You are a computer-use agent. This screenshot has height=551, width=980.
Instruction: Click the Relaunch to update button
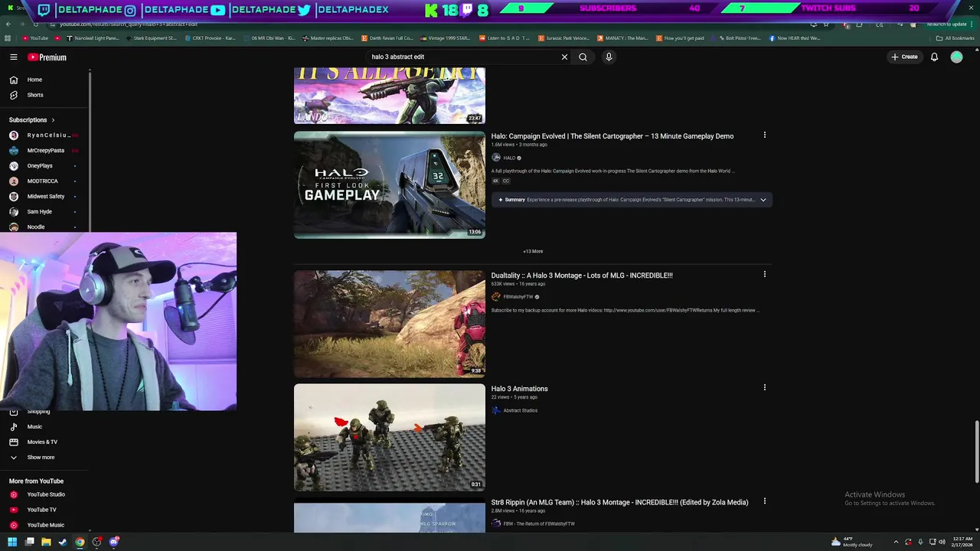click(949, 24)
